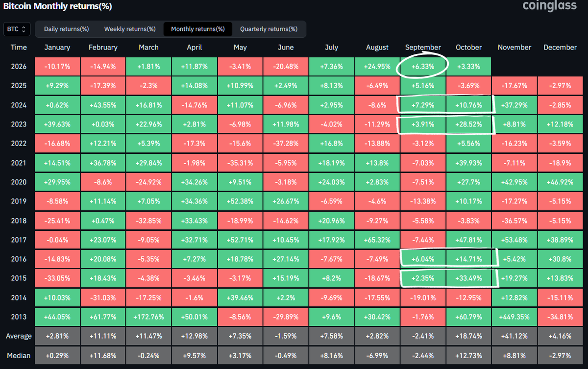Click the -37.28% June 2022 cell
The width and height of the screenshot is (588, 369).
pos(286,144)
